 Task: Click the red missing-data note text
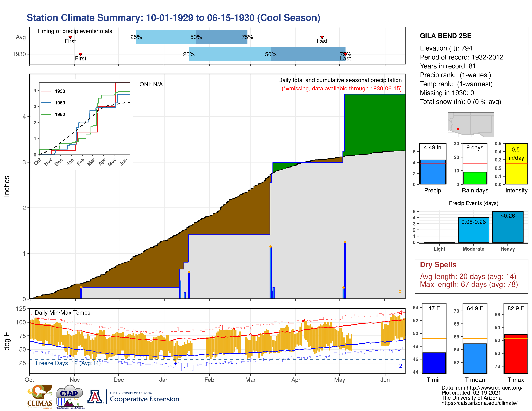point(341,88)
